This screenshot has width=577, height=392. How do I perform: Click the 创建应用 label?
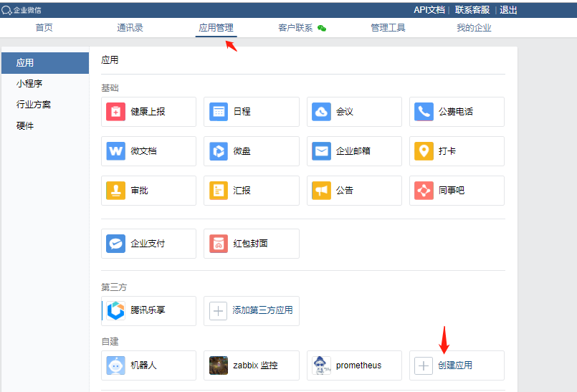coord(455,365)
